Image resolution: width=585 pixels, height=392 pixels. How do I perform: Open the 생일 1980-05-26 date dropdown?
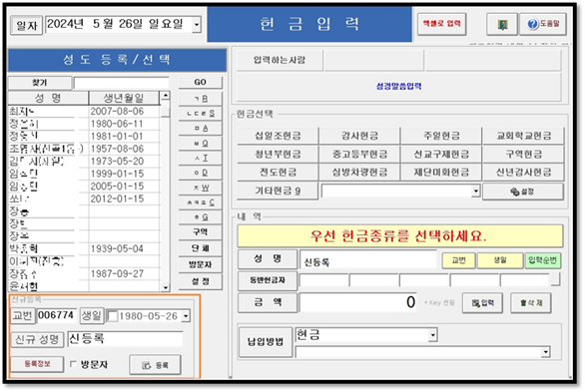click(186, 316)
